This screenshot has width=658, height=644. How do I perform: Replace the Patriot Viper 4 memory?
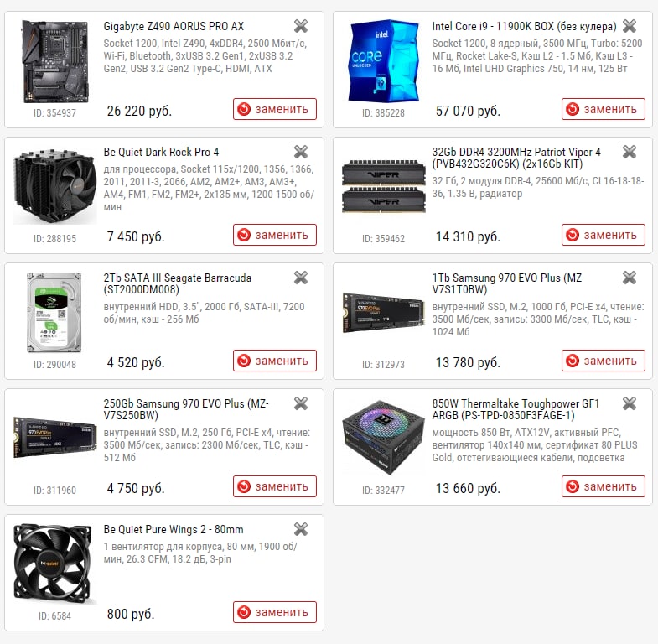click(604, 235)
